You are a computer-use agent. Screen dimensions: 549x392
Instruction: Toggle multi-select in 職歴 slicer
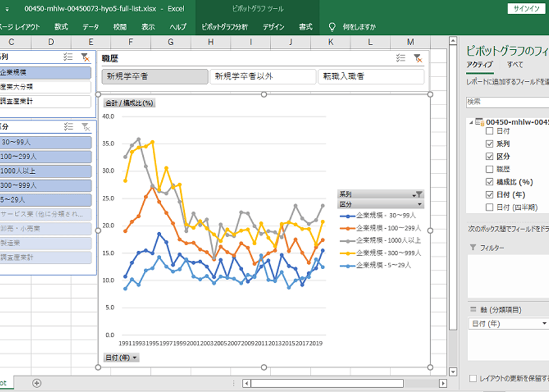point(400,58)
